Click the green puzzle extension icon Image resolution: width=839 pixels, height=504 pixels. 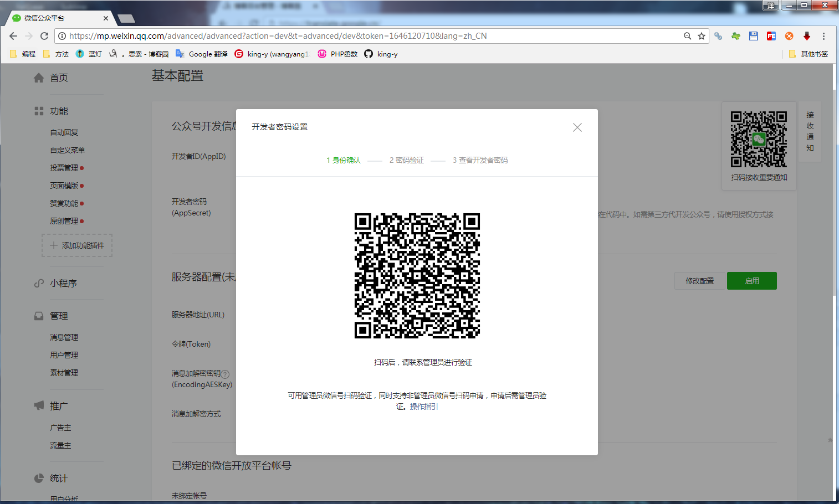point(736,36)
